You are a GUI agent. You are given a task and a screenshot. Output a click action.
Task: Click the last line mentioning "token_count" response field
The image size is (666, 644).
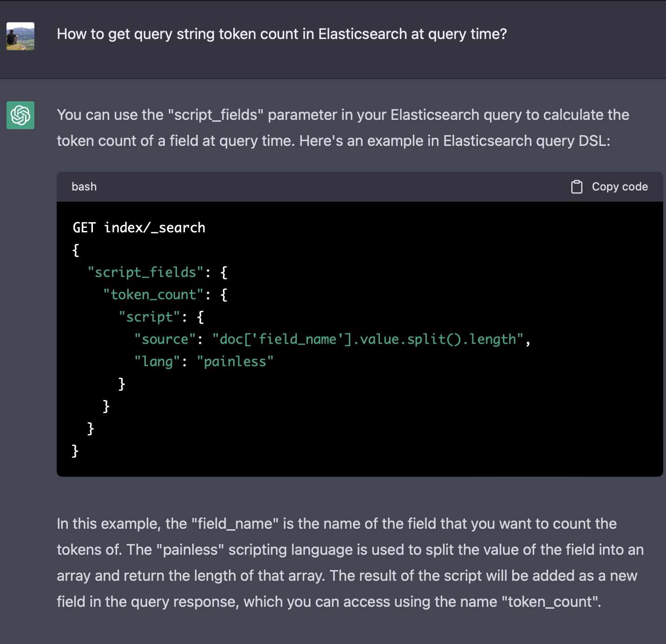click(329, 602)
